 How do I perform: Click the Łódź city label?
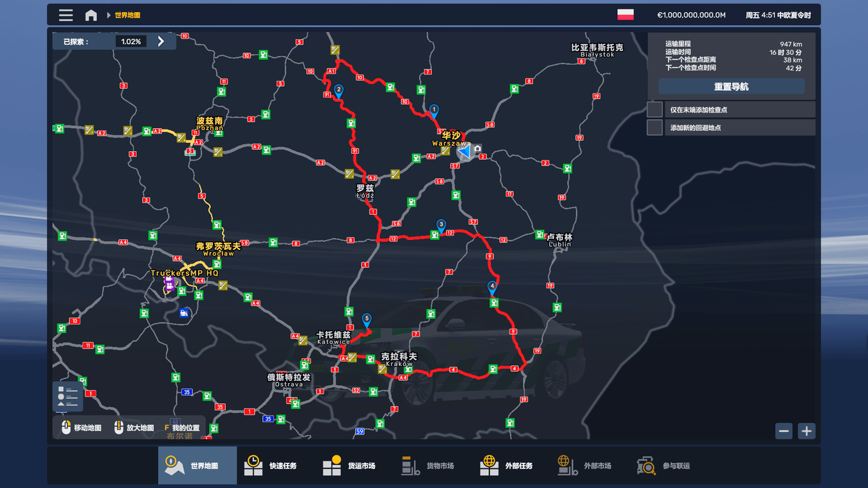(365, 192)
